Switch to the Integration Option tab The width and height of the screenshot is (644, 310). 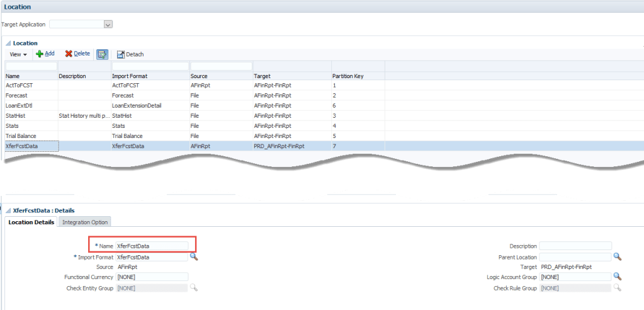point(85,222)
